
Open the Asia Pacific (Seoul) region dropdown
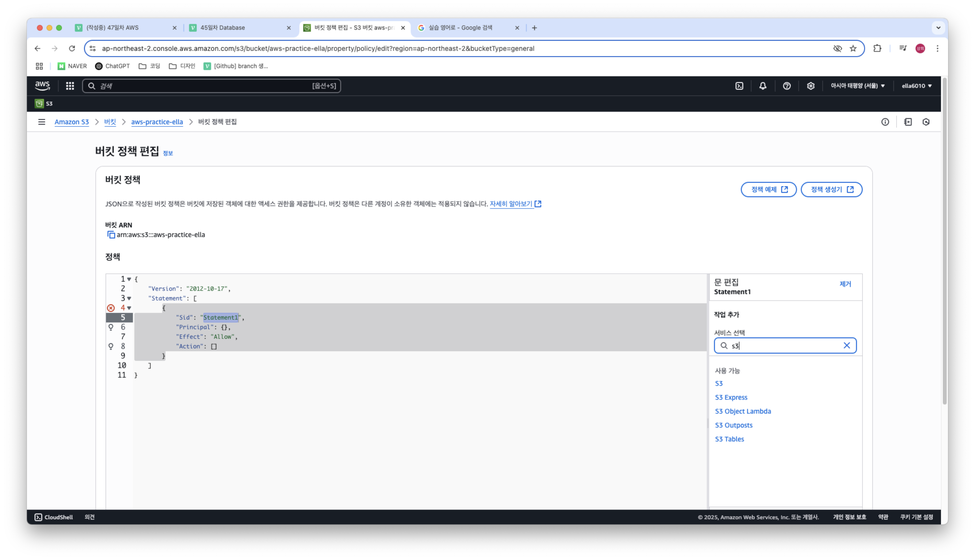click(858, 86)
